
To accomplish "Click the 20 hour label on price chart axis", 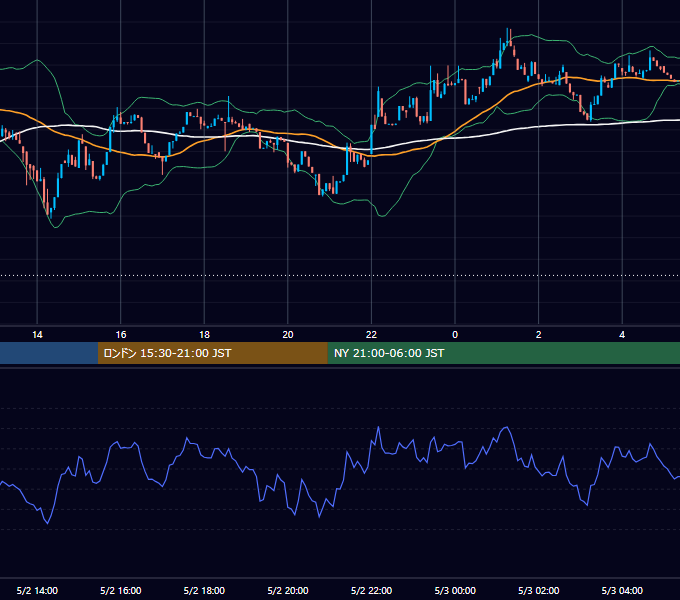I will pos(288,335).
